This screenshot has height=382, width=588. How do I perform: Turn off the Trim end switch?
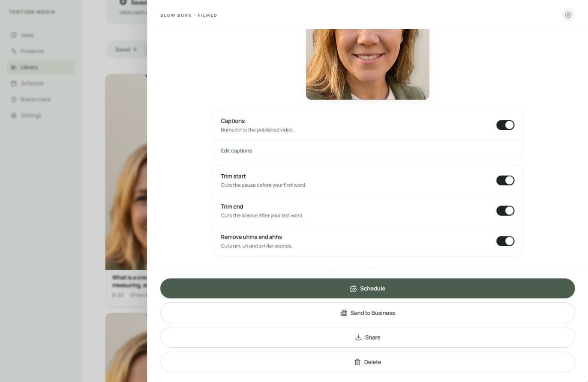(x=505, y=211)
